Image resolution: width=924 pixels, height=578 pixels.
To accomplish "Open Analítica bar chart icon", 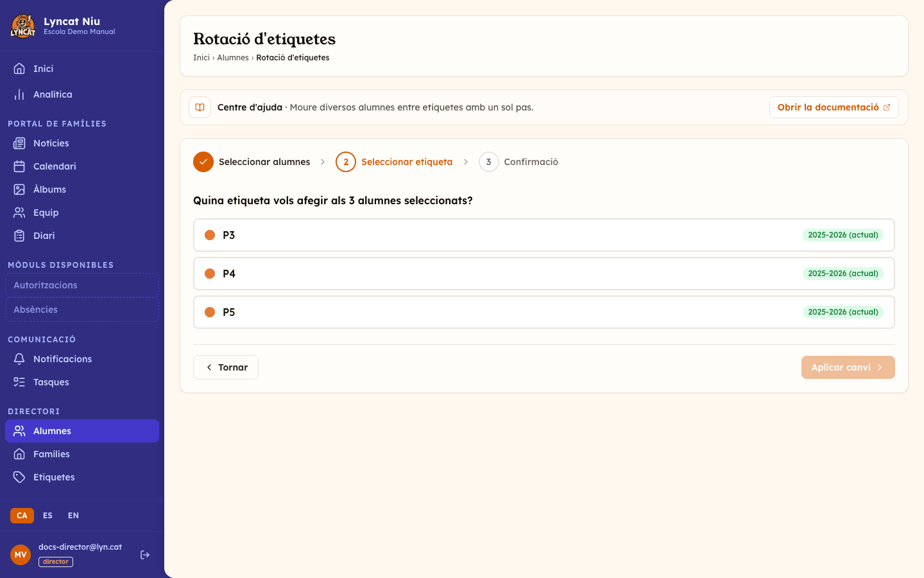I will [x=19, y=94].
